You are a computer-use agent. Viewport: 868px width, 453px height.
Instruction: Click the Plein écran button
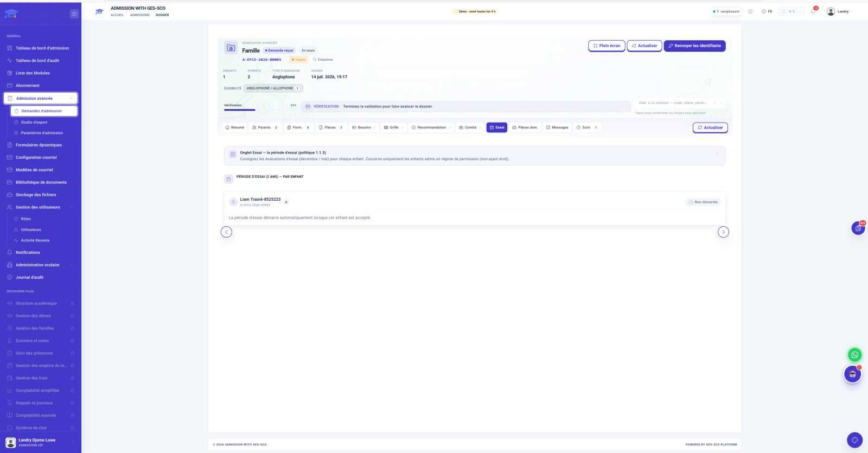click(607, 46)
